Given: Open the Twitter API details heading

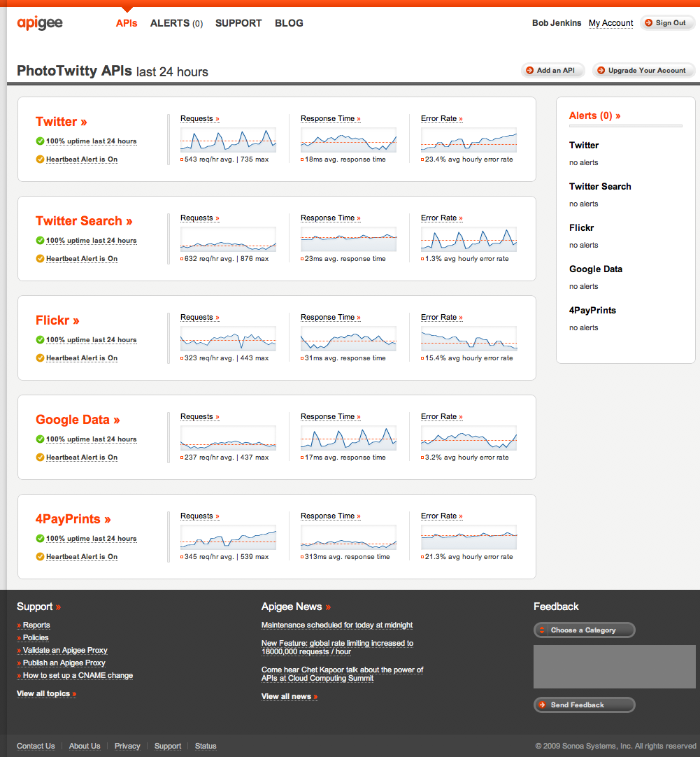Looking at the screenshot, I should 61,121.
